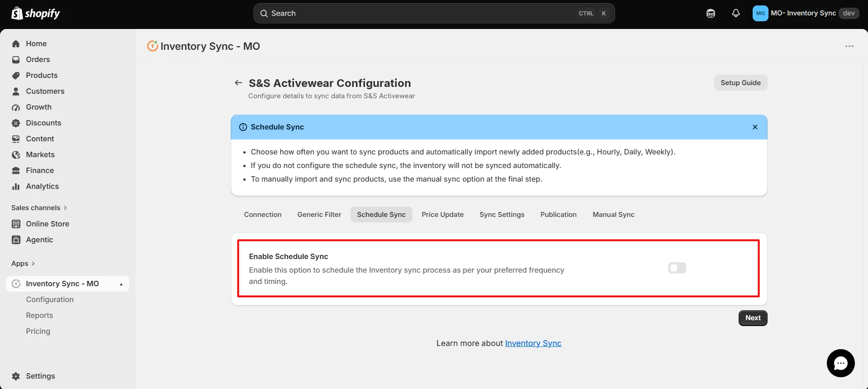Viewport: 868px width, 389px height.
Task: Open the Sidekick assistant icon
Action: click(711, 14)
